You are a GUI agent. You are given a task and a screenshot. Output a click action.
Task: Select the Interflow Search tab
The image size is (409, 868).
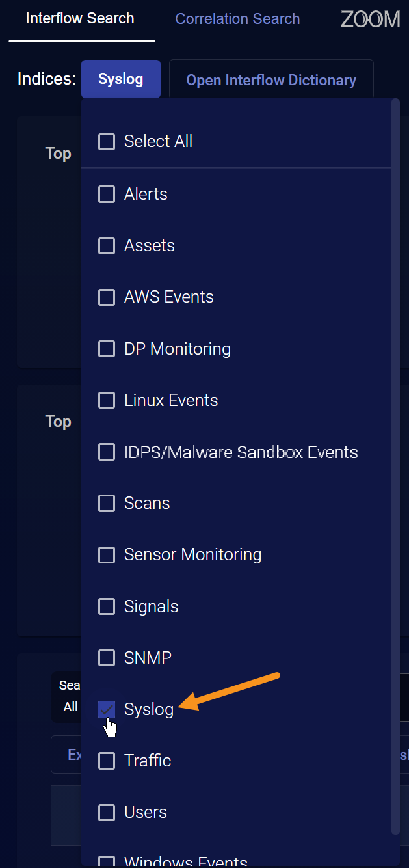tap(80, 19)
